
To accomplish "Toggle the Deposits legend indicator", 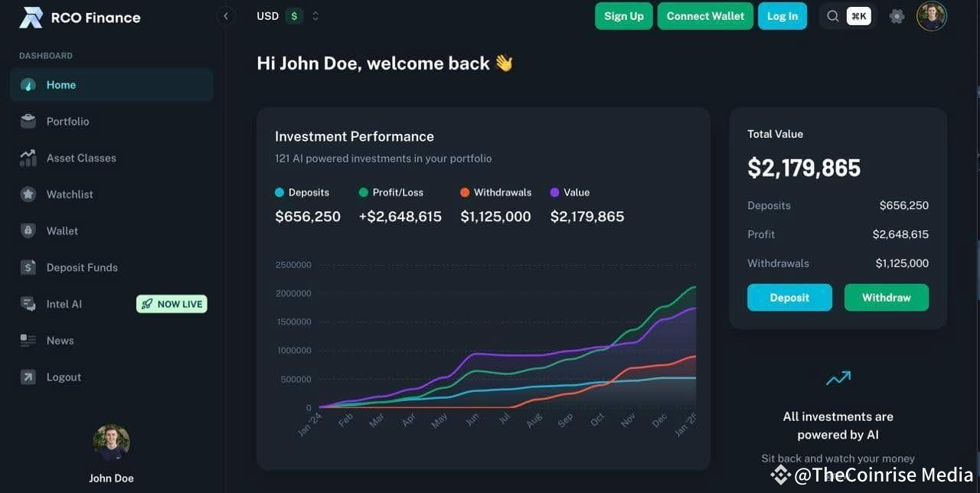I will [x=279, y=192].
